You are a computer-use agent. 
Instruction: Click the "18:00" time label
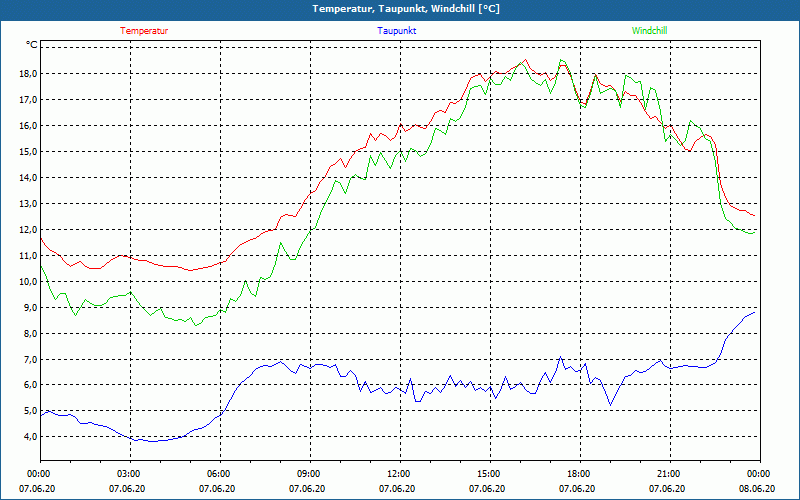point(580,474)
